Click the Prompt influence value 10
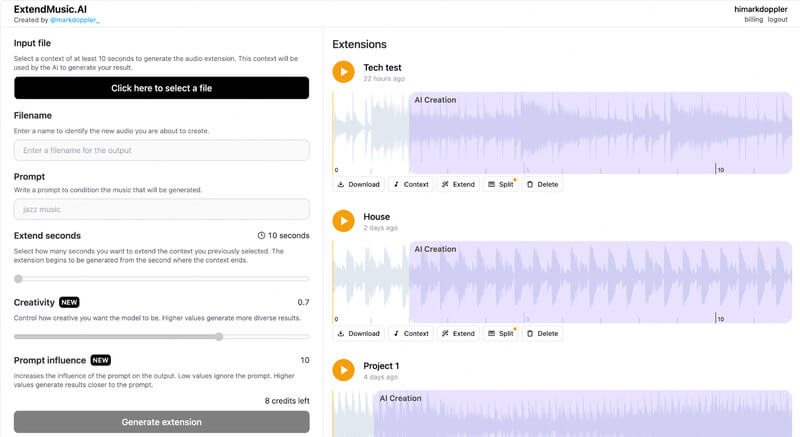 pos(305,360)
